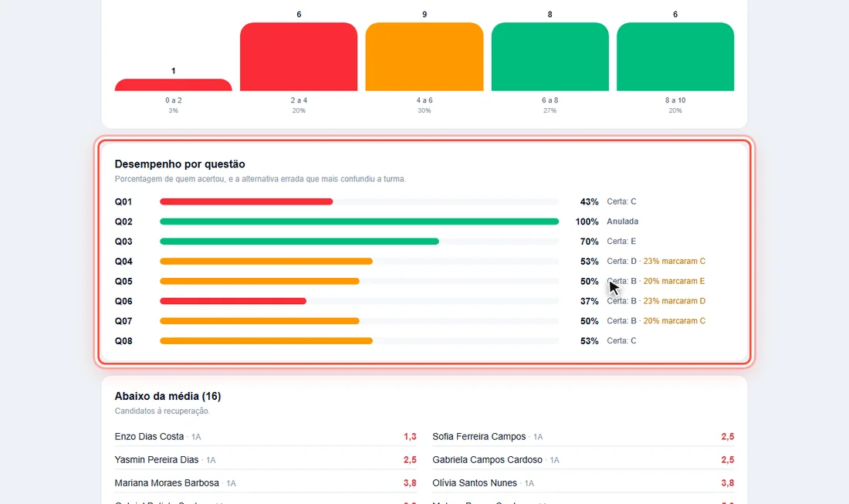Click the "37%" value for Q06
This screenshot has height=504, width=849.
(x=589, y=301)
